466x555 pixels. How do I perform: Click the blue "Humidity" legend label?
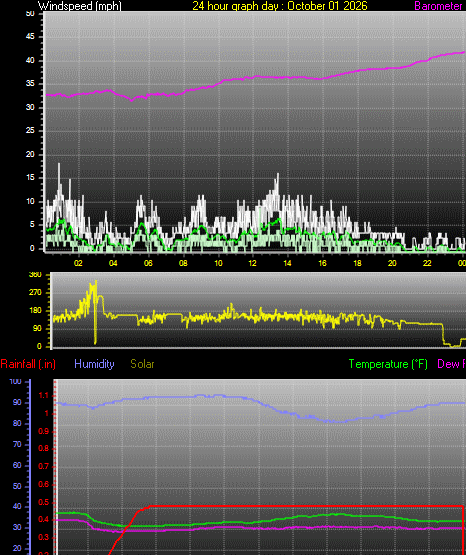click(94, 364)
